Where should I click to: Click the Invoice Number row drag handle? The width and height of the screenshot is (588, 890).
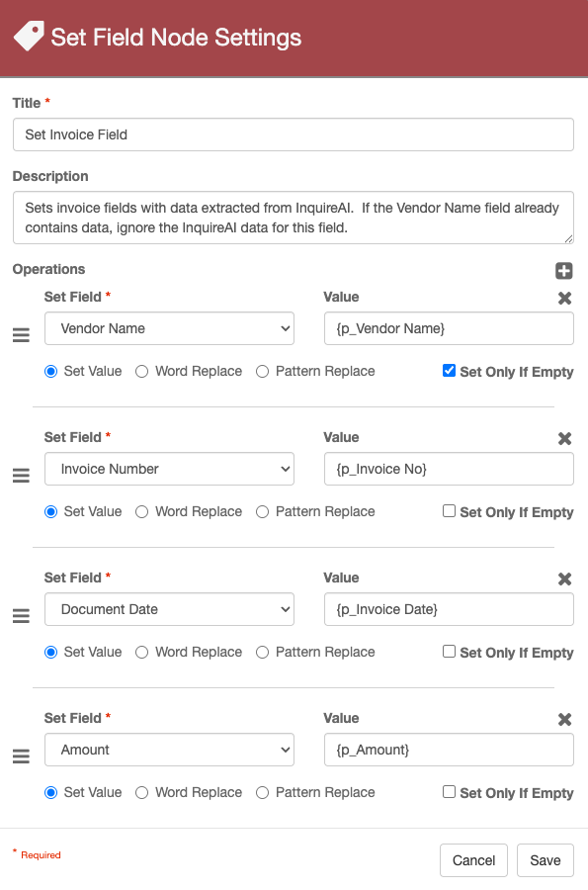(x=21, y=475)
